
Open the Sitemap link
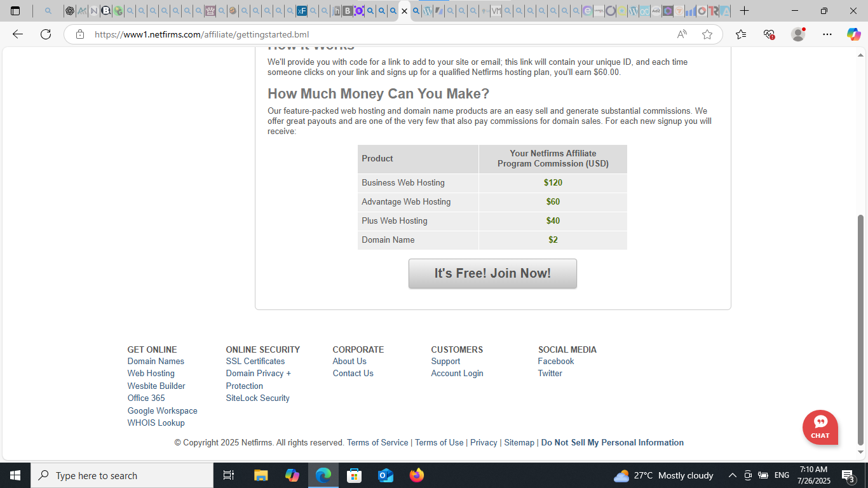519,443
